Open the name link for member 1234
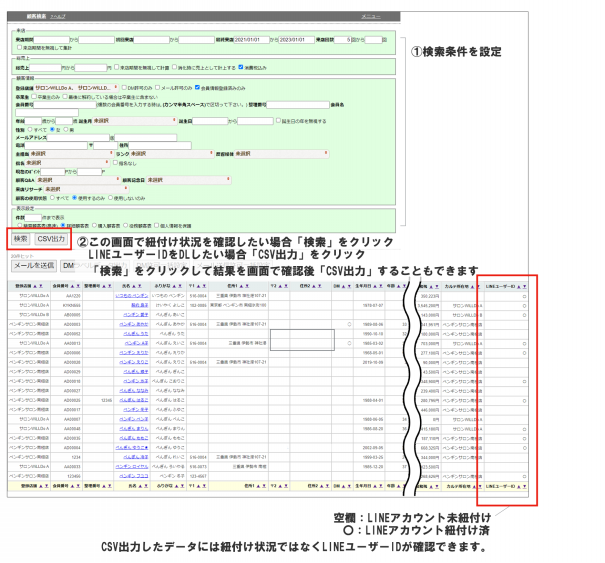The image size is (605, 563). 135,457
